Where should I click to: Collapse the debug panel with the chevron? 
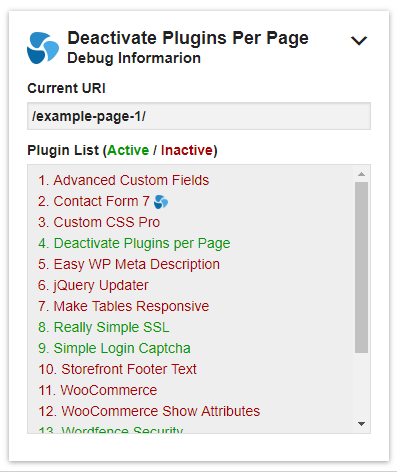359,40
